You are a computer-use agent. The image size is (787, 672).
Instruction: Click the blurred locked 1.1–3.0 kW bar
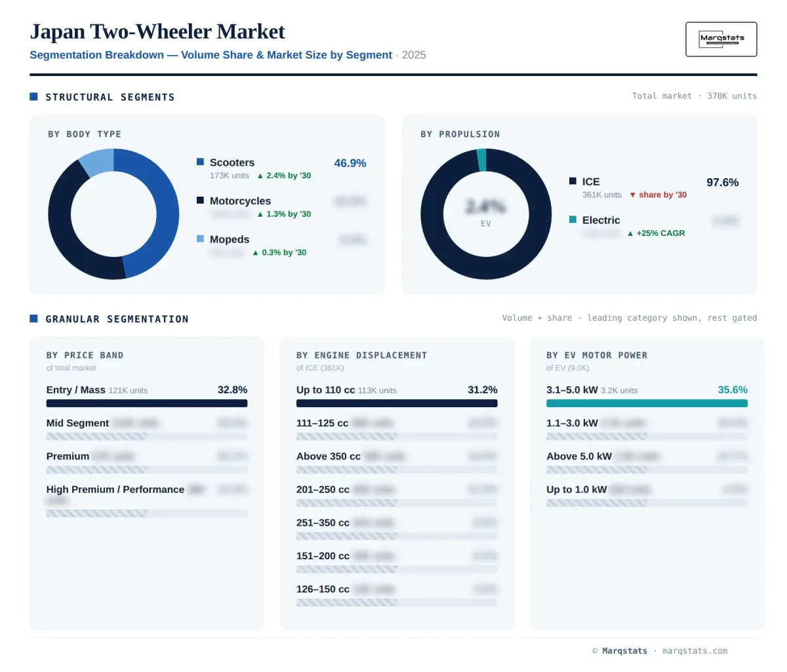[647, 437]
